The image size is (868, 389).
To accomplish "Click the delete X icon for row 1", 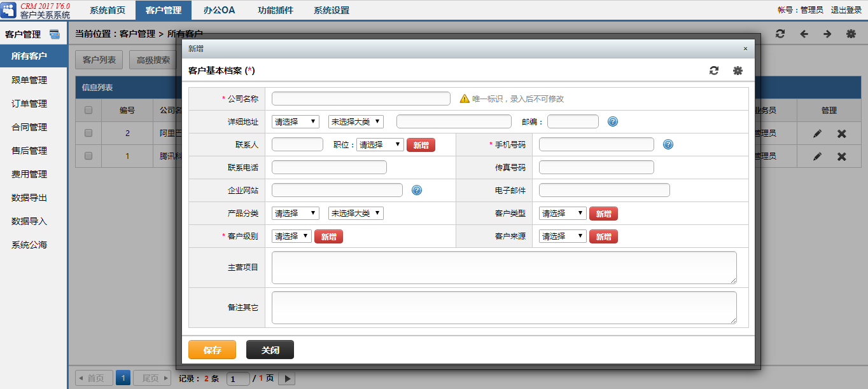I will click(841, 156).
